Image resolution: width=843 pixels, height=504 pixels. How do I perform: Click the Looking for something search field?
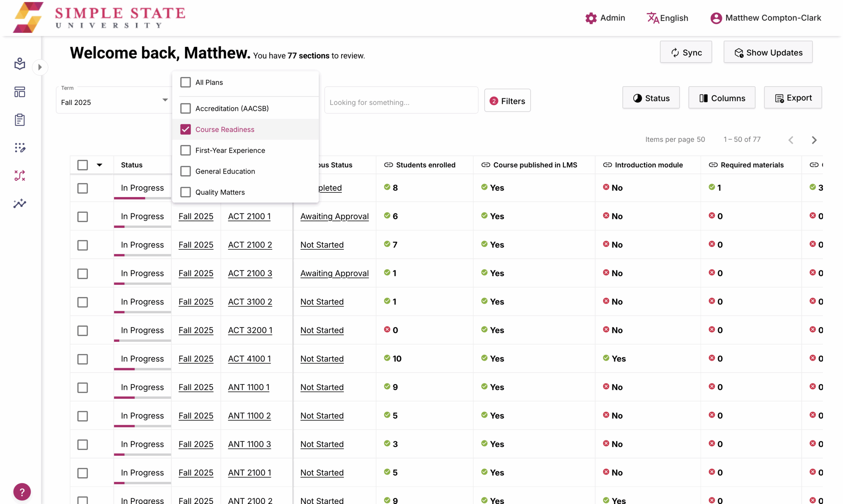pyautogui.click(x=401, y=102)
